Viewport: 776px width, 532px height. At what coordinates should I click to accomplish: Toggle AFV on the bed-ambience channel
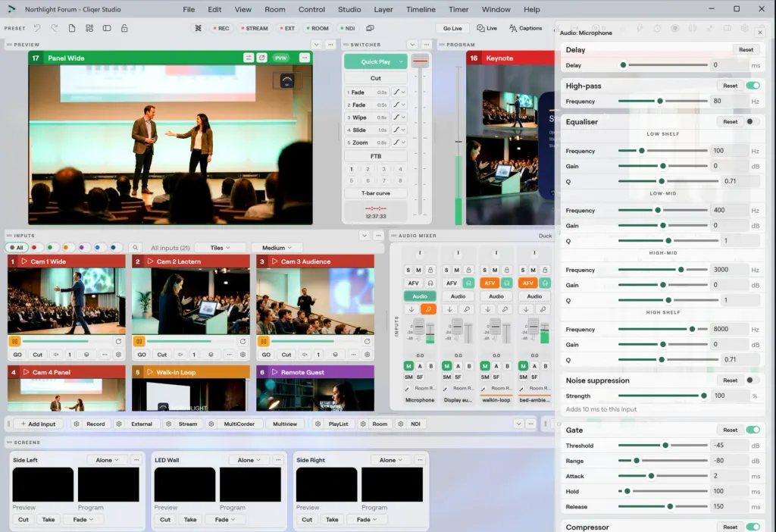pos(527,283)
